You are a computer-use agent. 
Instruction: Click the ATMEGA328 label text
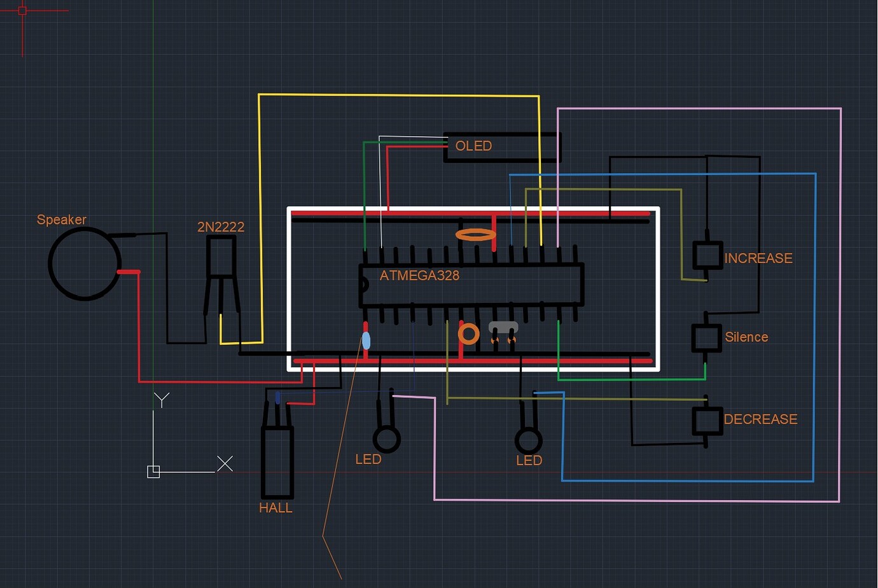click(x=419, y=275)
